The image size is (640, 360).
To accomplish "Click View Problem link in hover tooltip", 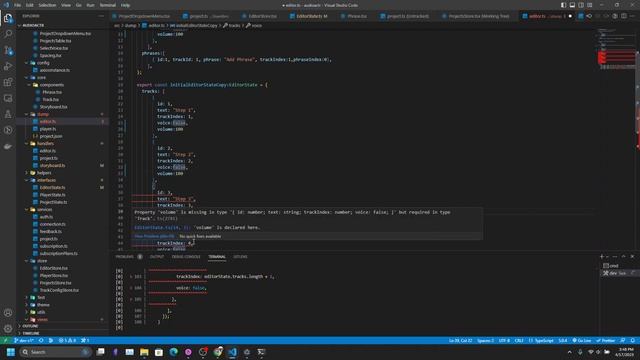I will 154,236.
